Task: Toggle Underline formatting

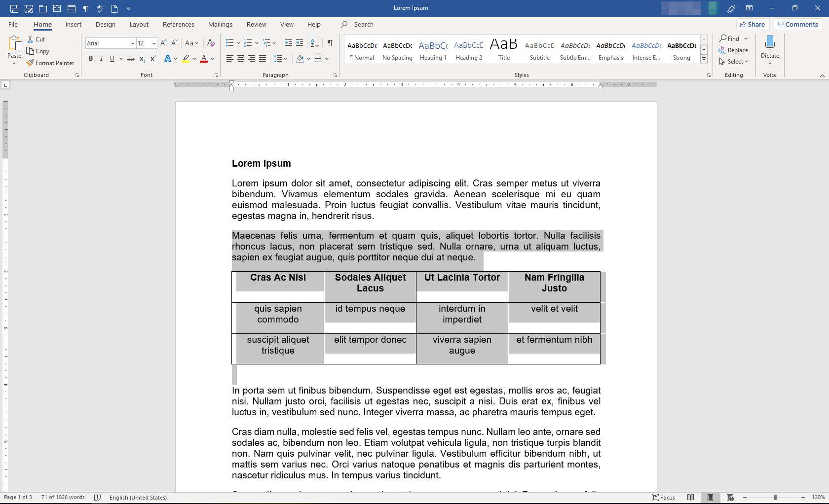Action: click(x=113, y=59)
